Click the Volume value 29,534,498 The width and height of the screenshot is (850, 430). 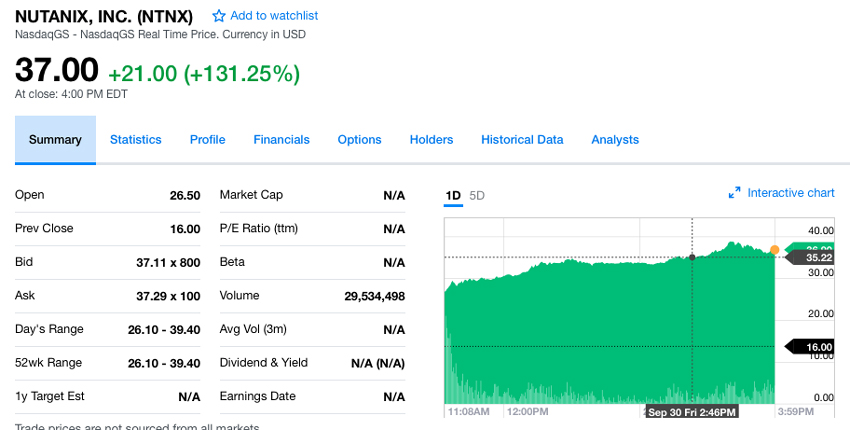click(x=375, y=296)
